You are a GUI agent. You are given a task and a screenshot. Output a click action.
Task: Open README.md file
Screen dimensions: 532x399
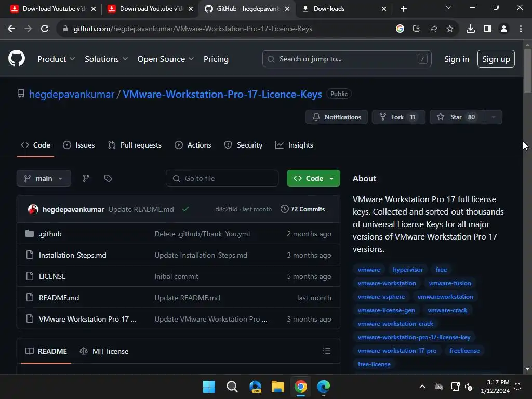pyautogui.click(x=59, y=298)
